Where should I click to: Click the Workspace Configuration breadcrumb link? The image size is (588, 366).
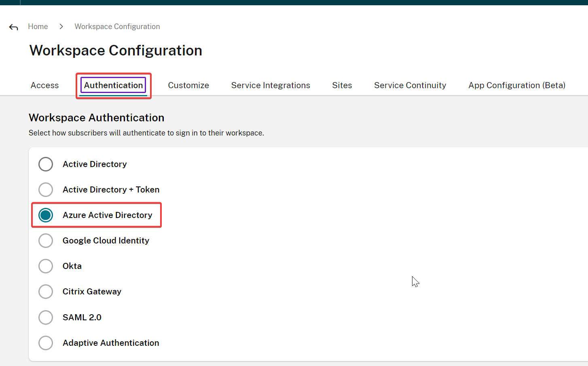click(x=117, y=26)
